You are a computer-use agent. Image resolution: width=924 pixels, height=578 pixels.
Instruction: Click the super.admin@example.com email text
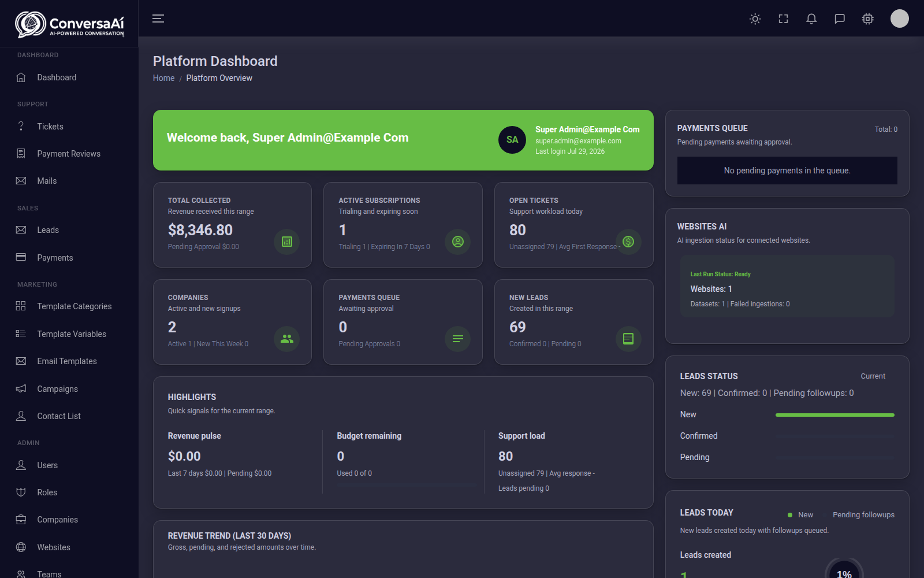point(578,141)
